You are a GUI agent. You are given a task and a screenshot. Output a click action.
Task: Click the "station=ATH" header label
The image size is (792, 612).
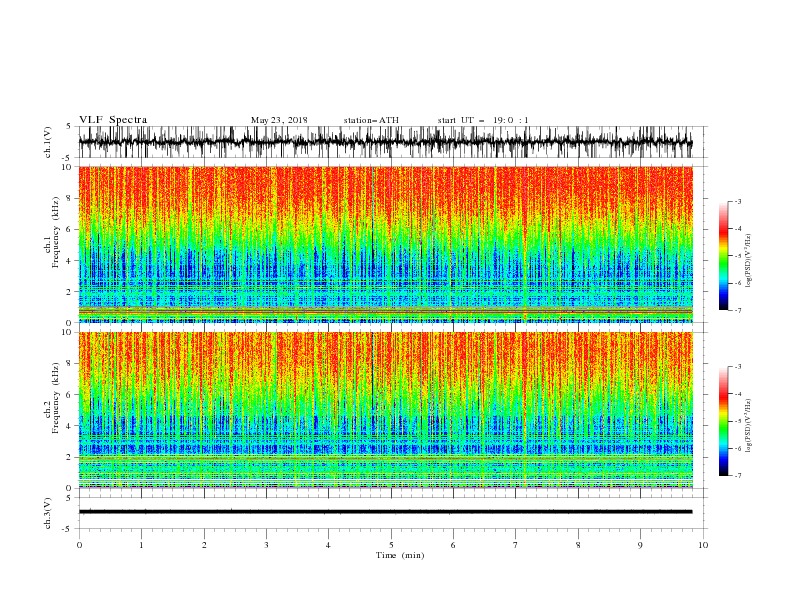371,120
